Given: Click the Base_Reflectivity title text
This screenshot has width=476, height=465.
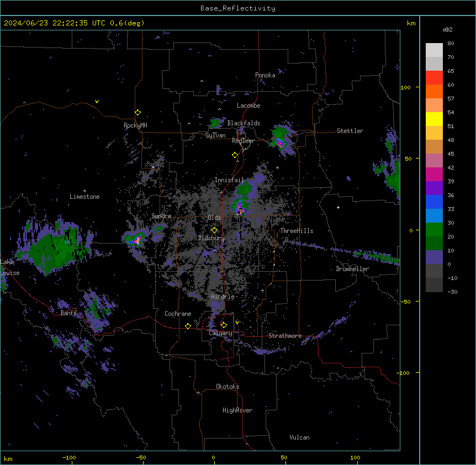Looking at the screenshot, I should tap(238, 8).
